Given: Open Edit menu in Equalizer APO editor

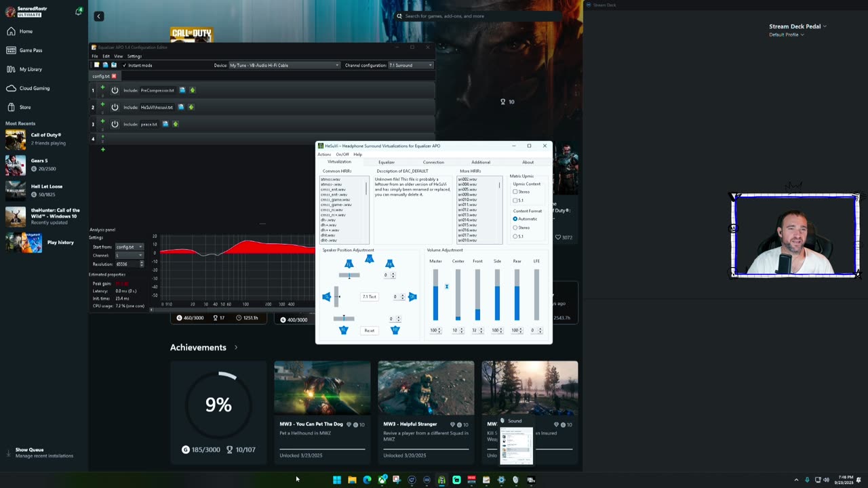Looking at the screenshot, I should (106, 56).
